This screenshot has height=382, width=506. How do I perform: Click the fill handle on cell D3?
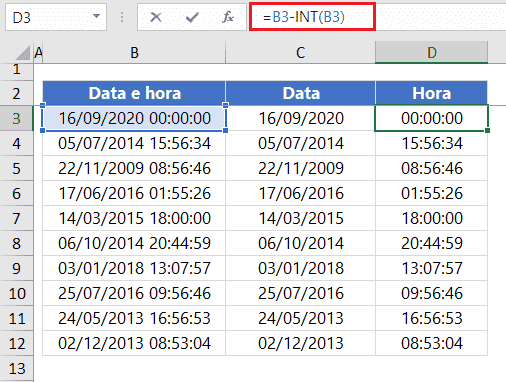tap(488, 131)
